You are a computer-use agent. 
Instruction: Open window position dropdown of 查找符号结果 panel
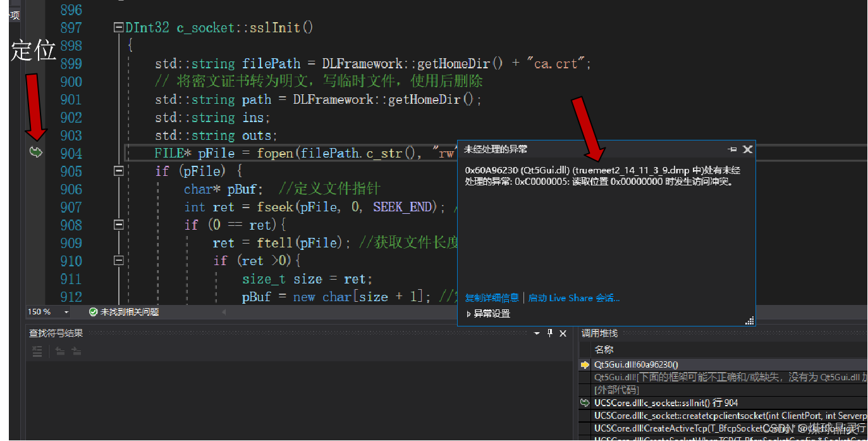(x=537, y=333)
